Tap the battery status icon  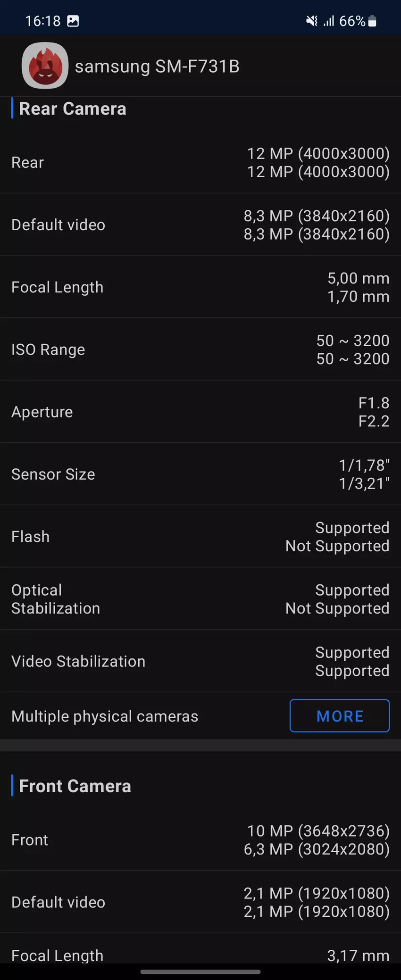click(x=372, y=21)
